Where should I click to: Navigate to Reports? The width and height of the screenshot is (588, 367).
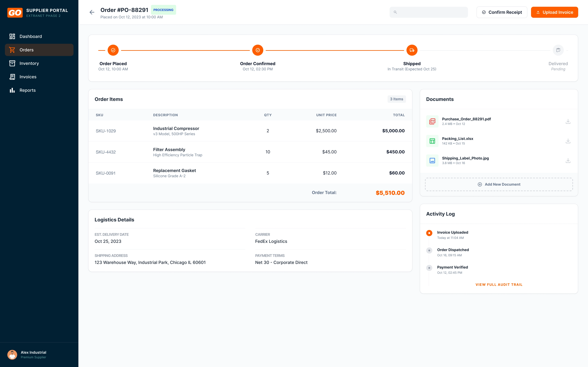pos(27,90)
